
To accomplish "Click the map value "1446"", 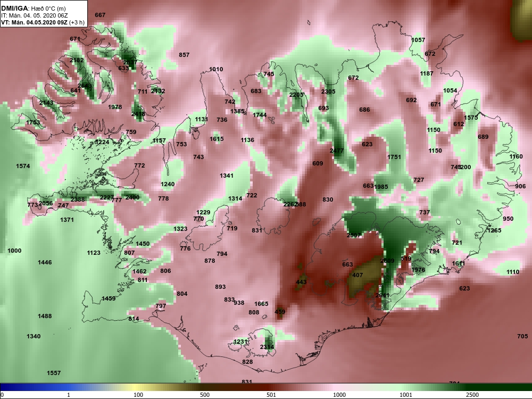I will 45,262.
